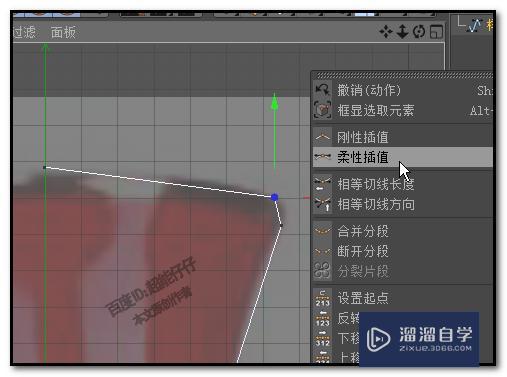Click the break segment icon beside 断开分段
This screenshot has width=507, height=377.
(x=322, y=251)
